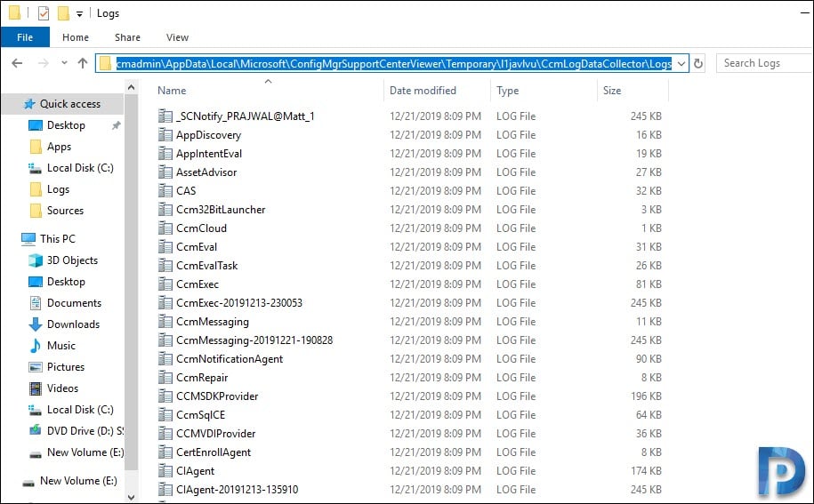Viewport: 814px width, 504px height.
Task: Open pinned Desktop under Quick access
Action: click(x=66, y=125)
